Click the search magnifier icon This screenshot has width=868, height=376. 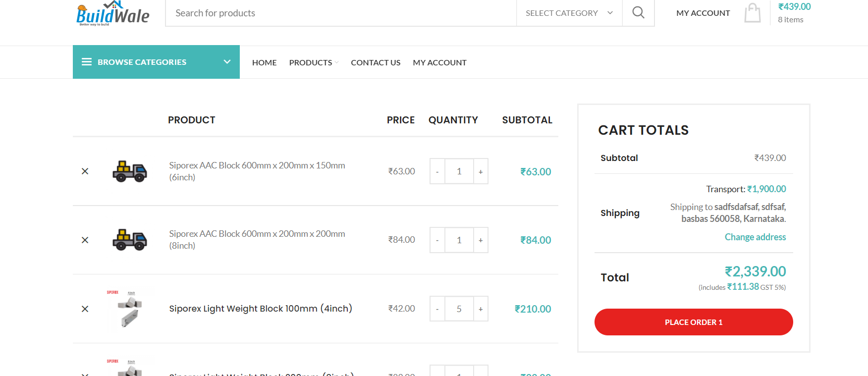(638, 13)
